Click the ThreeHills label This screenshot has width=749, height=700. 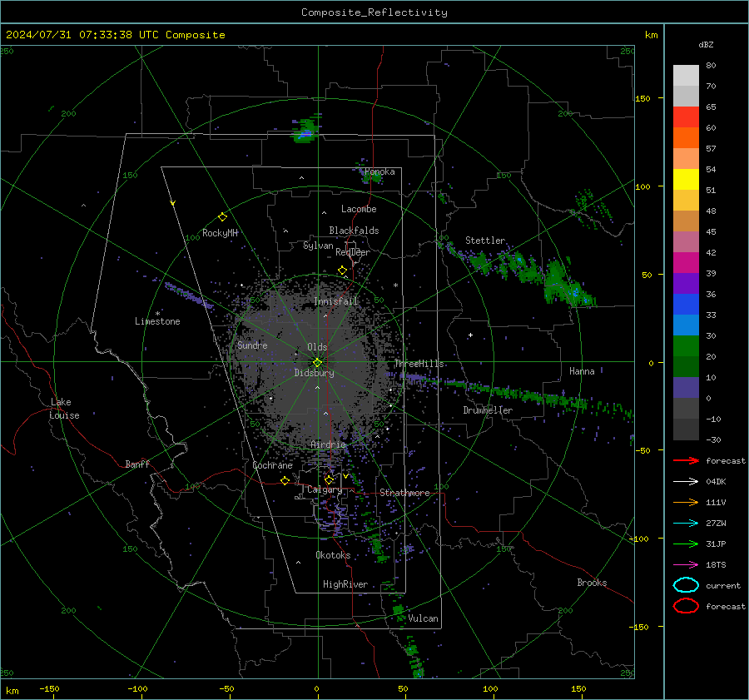tap(419, 364)
